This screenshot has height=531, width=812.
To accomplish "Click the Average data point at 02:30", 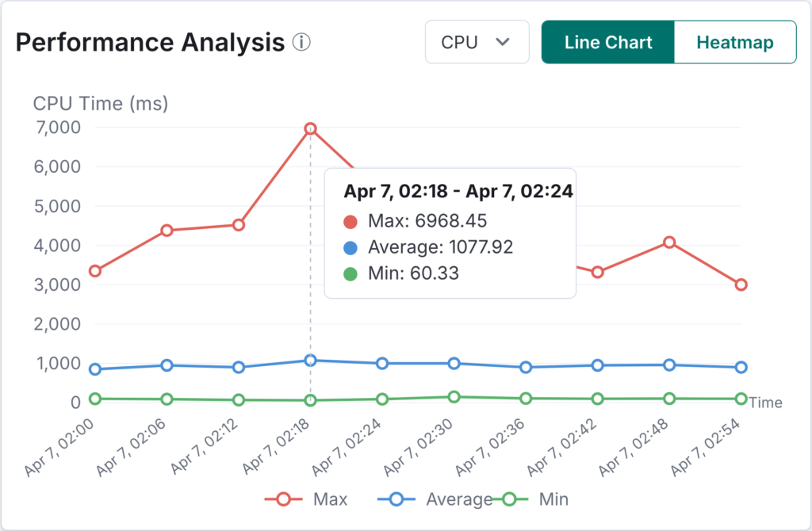I will pos(454,363).
